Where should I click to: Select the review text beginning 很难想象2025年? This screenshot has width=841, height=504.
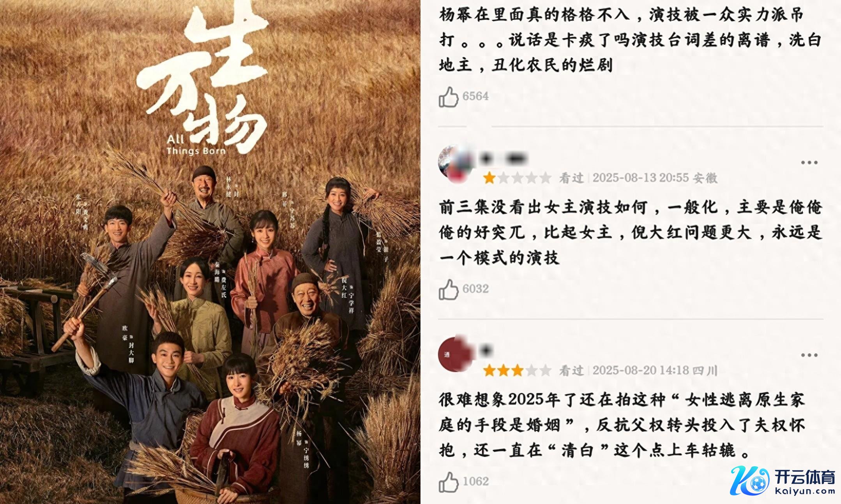[622, 425]
